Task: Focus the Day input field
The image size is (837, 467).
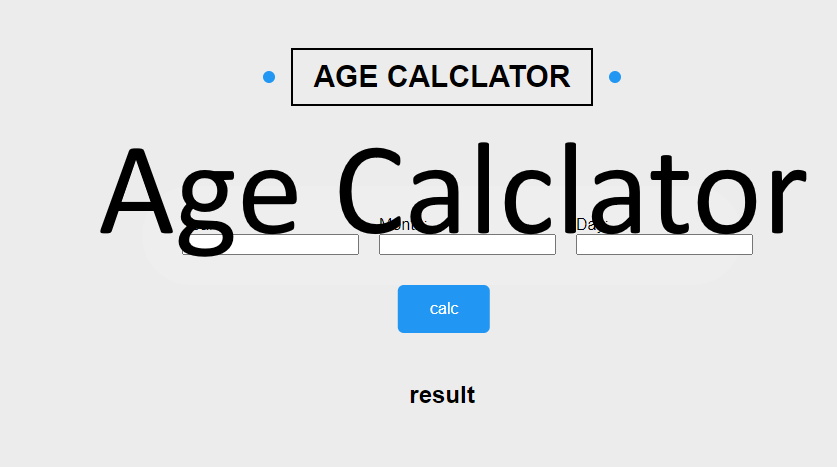Action: (x=664, y=245)
